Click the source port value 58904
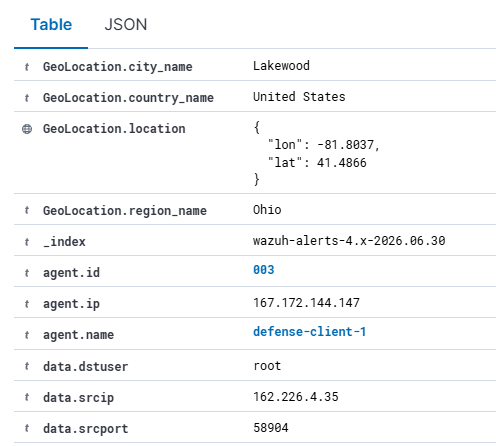Viewport: 496px width, 446px height. click(271, 428)
